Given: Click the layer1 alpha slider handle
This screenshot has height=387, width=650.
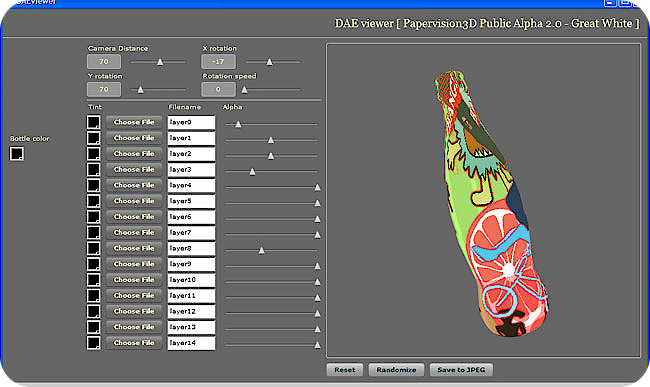Looking at the screenshot, I should pyautogui.click(x=271, y=140).
